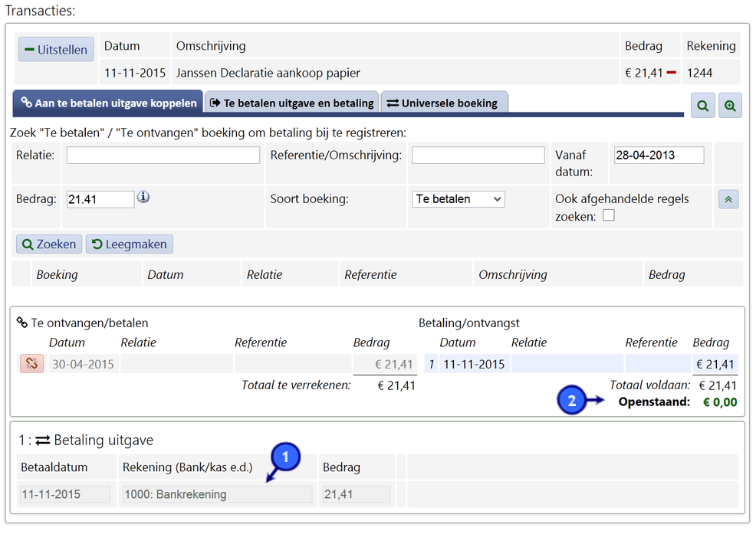
Task: Click the Leegmaken reset button
Action: click(130, 244)
